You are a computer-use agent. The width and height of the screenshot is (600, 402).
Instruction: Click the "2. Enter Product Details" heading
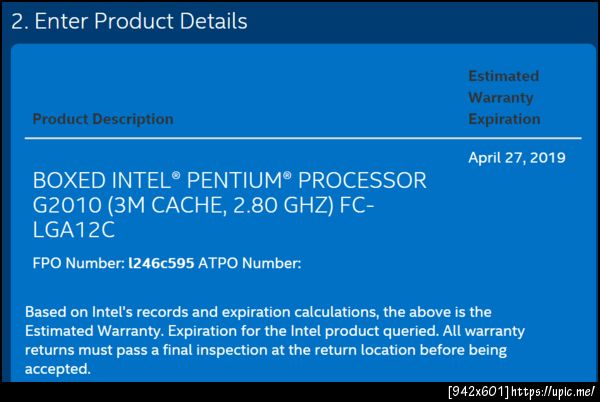click(x=129, y=21)
